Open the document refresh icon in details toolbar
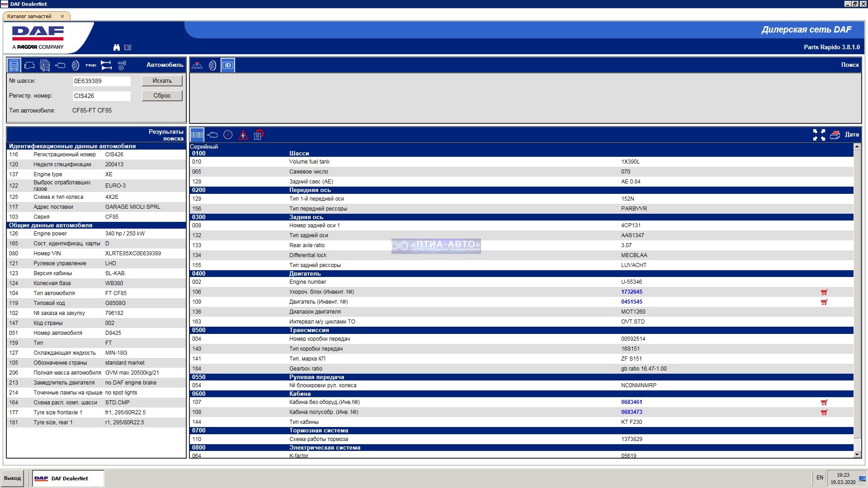868x488 pixels. 259,135
